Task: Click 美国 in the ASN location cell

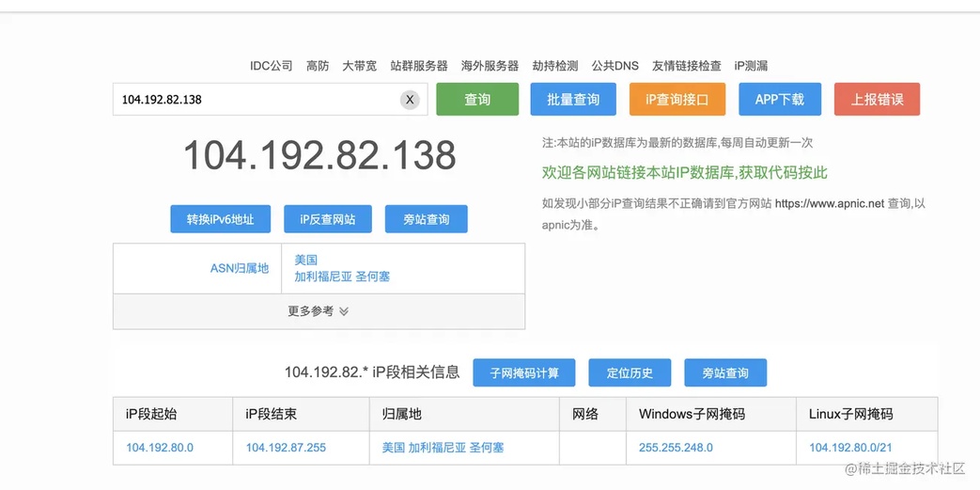Action: (x=306, y=261)
